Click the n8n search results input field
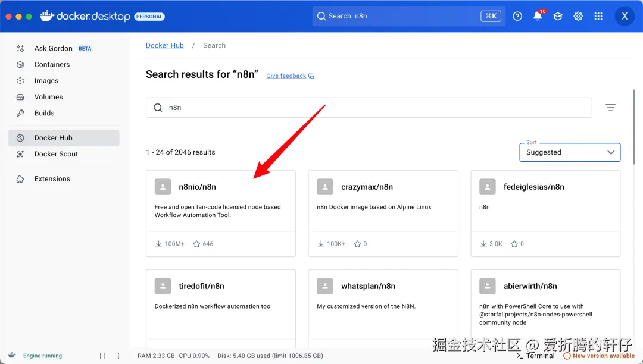 pos(369,108)
